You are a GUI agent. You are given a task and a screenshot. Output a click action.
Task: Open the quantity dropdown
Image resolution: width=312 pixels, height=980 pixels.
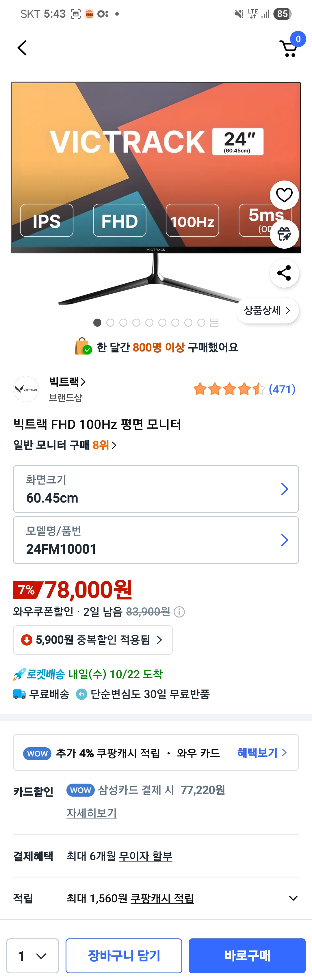tap(33, 956)
